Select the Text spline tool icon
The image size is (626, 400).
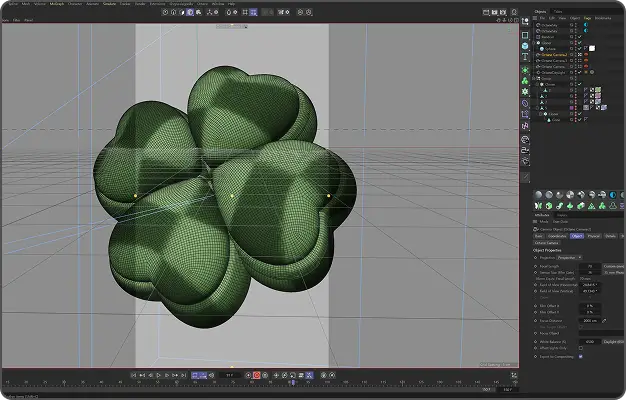click(x=525, y=57)
